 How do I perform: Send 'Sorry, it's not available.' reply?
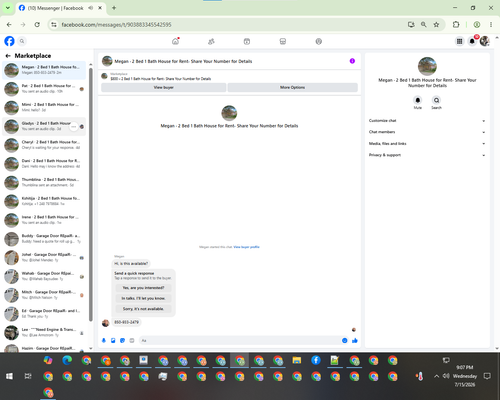pyautogui.click(x=143, y=309)
